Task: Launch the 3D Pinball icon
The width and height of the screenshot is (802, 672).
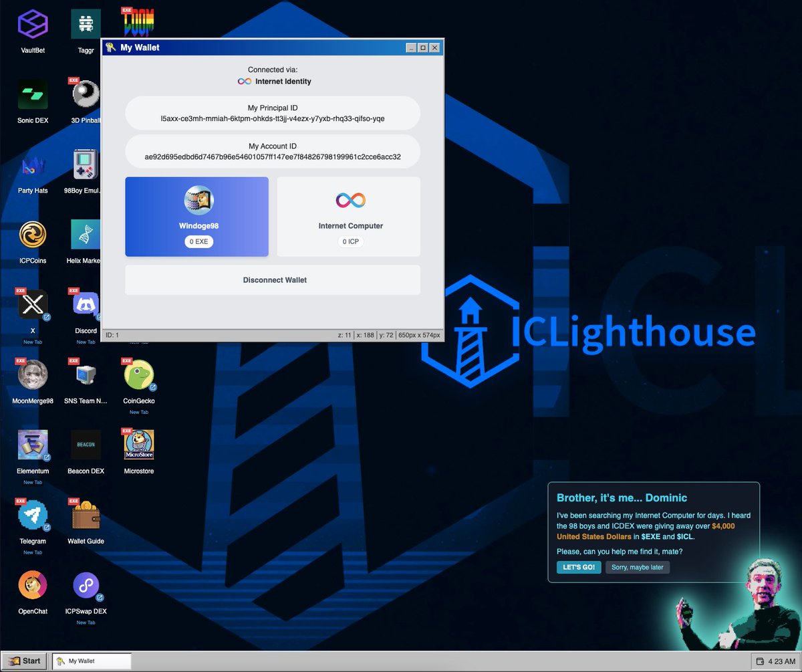Action: pos(86,95)
